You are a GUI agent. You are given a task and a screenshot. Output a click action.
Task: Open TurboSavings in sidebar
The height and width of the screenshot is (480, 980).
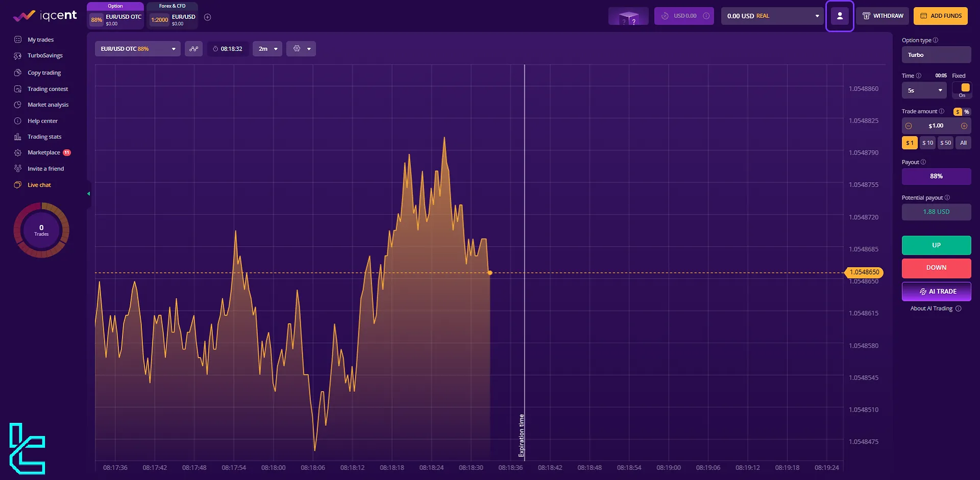[45, 56]
